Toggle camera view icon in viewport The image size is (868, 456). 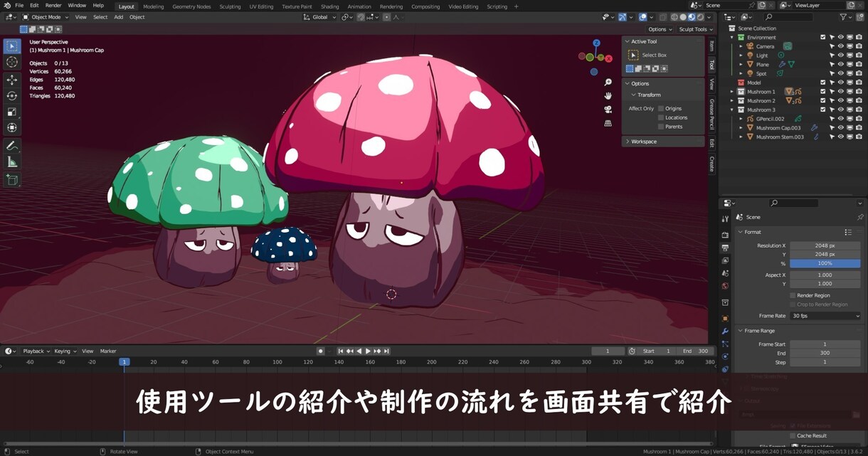click(x=608, y=109)
